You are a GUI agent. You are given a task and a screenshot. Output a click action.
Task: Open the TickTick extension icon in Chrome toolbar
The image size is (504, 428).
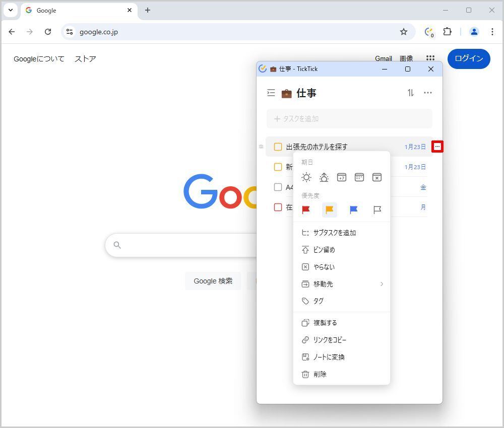[x=429, y=32]
